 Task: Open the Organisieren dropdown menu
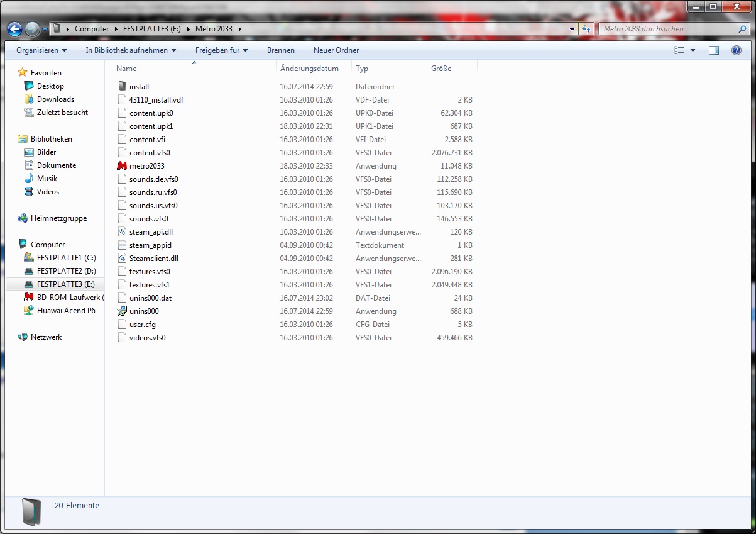(x=41, y=50)
